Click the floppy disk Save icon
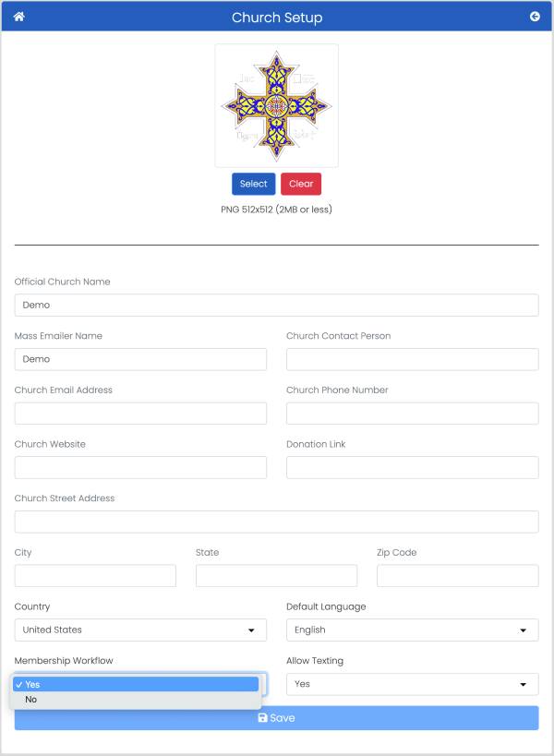The height and width of the screenshot is (756, 554). coord(262,718)
